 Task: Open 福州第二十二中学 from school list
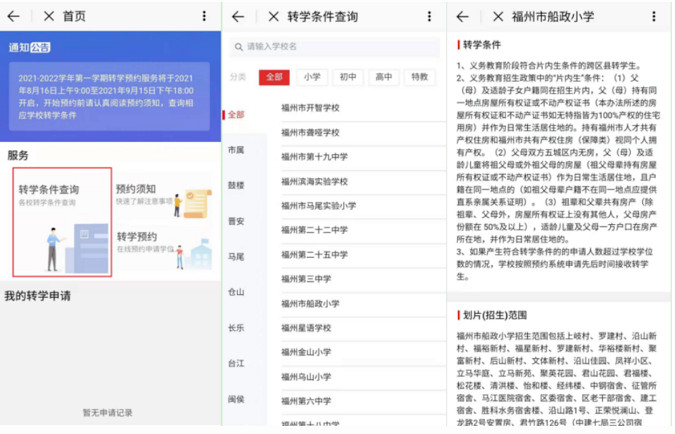(363, 230)
